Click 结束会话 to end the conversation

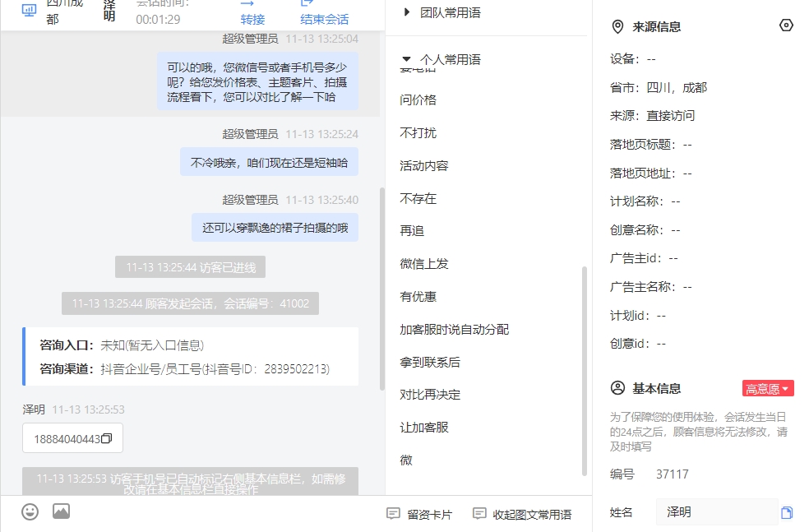tap(325, 20)
